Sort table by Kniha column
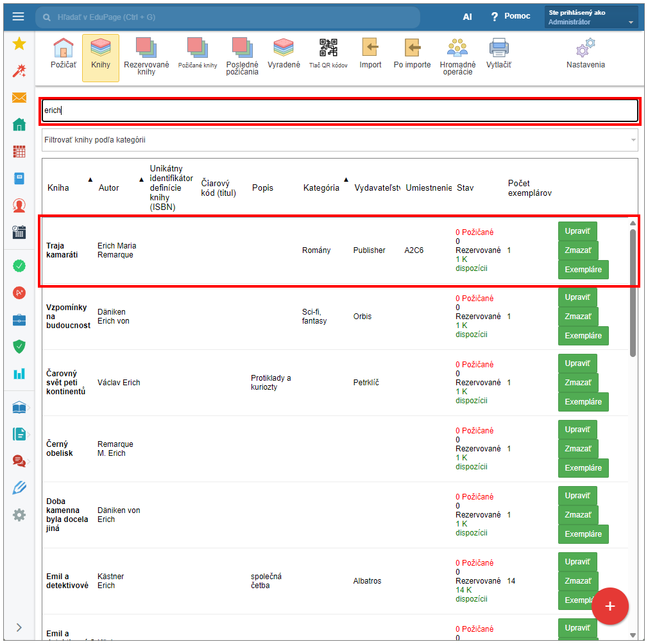The width and height of the screenshot is (648, 644). click(58, 187)
